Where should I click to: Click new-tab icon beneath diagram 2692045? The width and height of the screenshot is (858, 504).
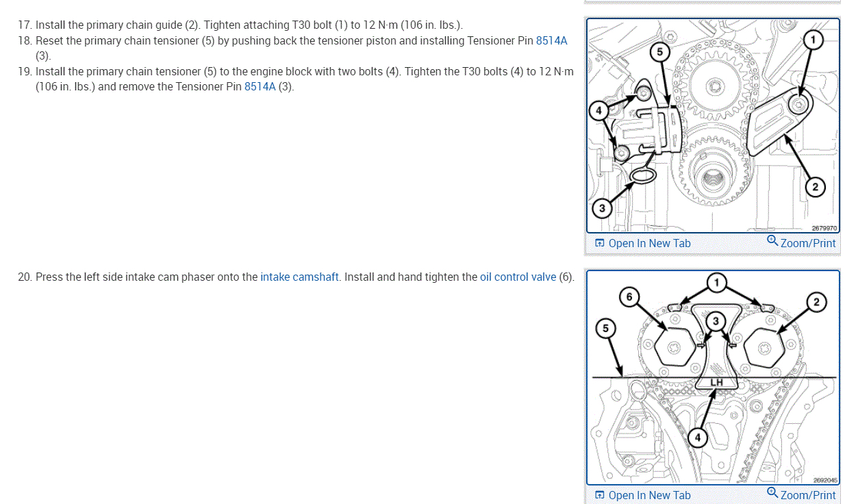[599, 495]
